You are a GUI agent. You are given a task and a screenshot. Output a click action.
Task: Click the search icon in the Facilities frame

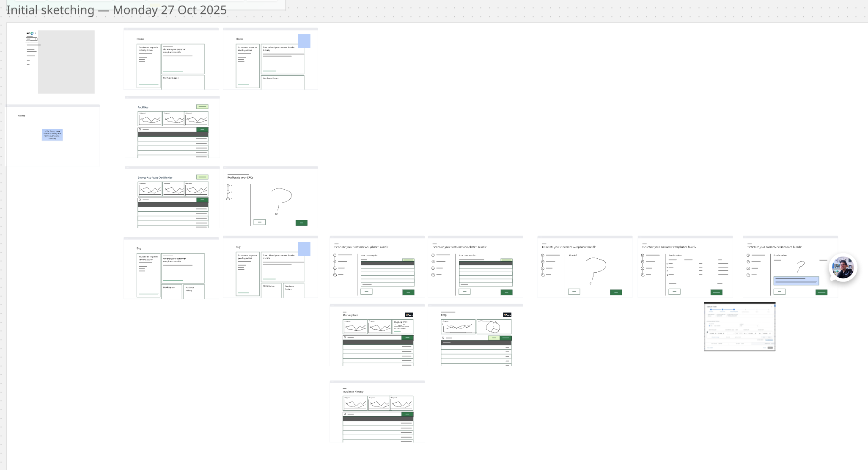140,129
